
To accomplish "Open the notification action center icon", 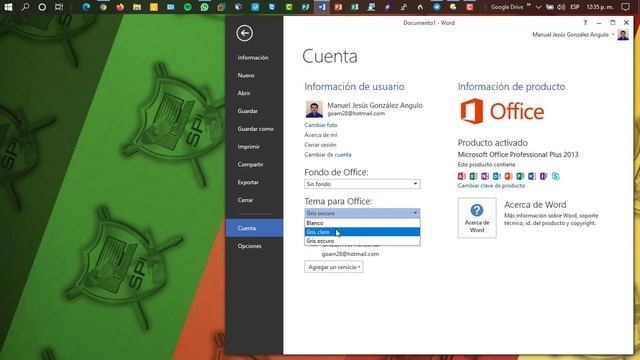I will pyautogui.click(x=625, y=7).
